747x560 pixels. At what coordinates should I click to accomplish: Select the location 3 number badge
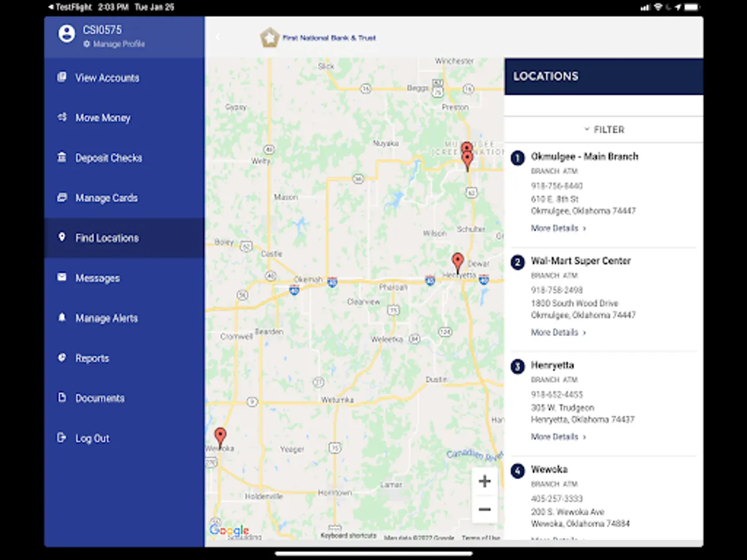pos(517,366)
